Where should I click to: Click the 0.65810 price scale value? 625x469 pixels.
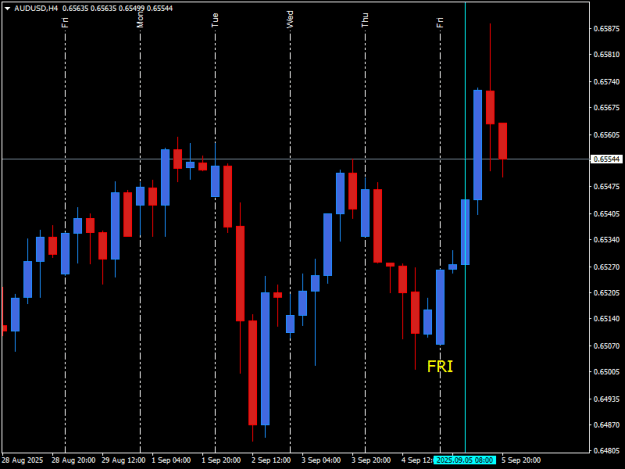pos(607,55)
